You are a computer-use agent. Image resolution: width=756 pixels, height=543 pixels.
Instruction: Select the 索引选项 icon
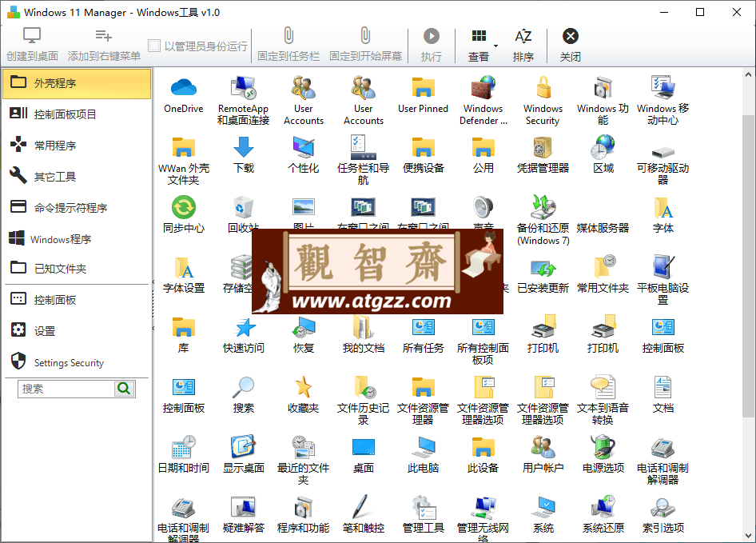(662, 508)
